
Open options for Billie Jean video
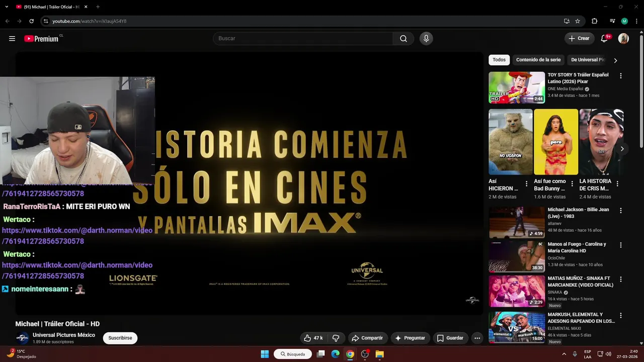[620, 211]
